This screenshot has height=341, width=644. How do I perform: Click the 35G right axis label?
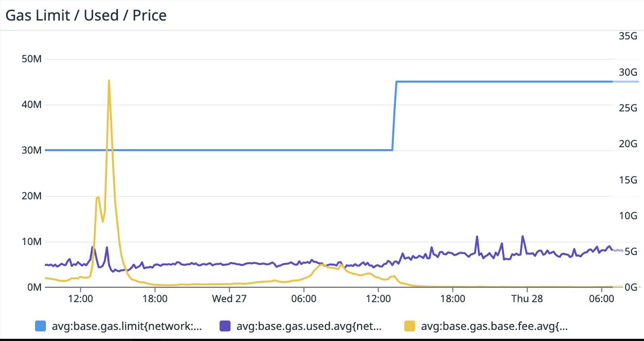627,36
